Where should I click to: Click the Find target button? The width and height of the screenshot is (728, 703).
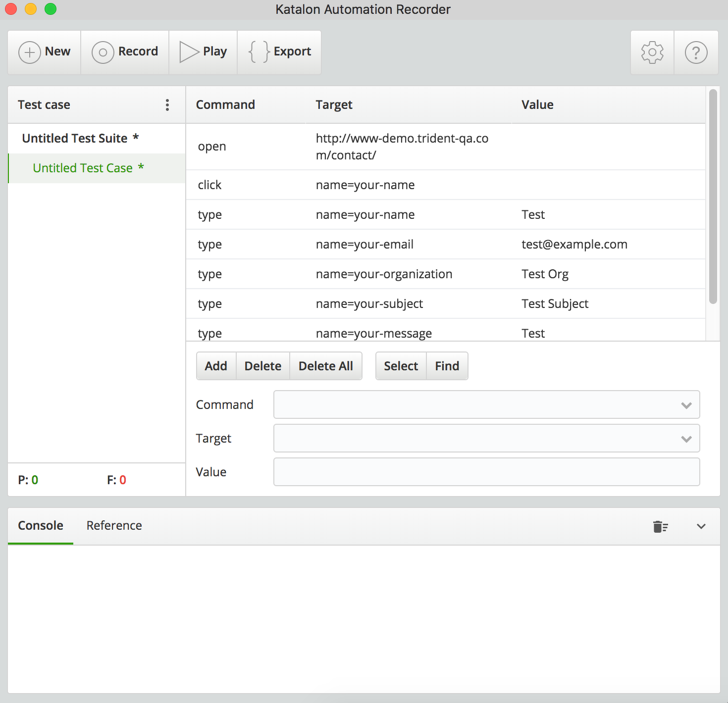[x=447, y=366]
